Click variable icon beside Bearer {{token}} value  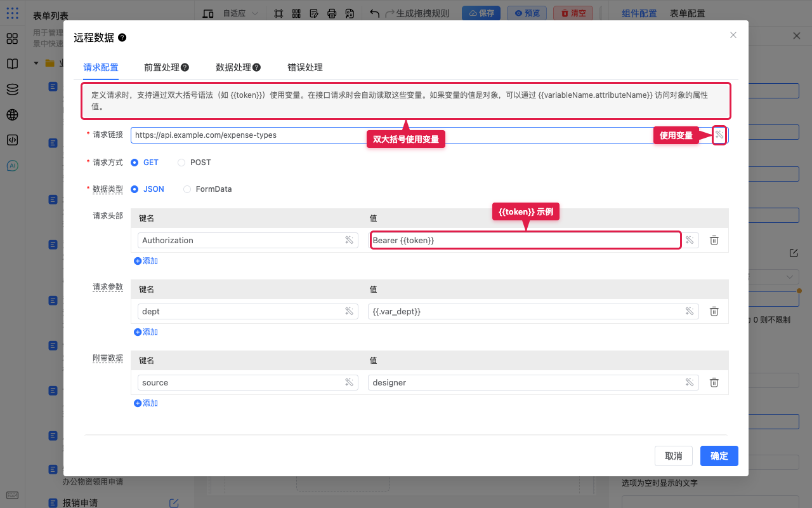tap(690, 240)
